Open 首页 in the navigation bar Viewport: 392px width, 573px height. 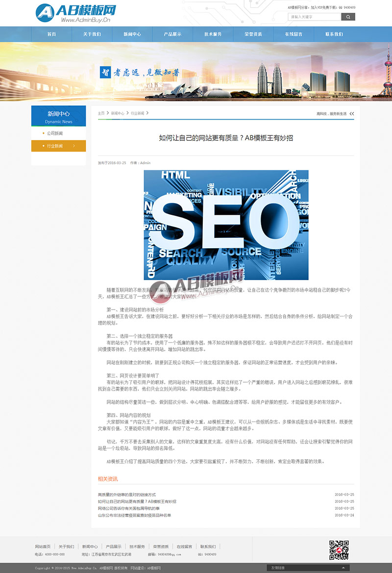pos(51,34)
